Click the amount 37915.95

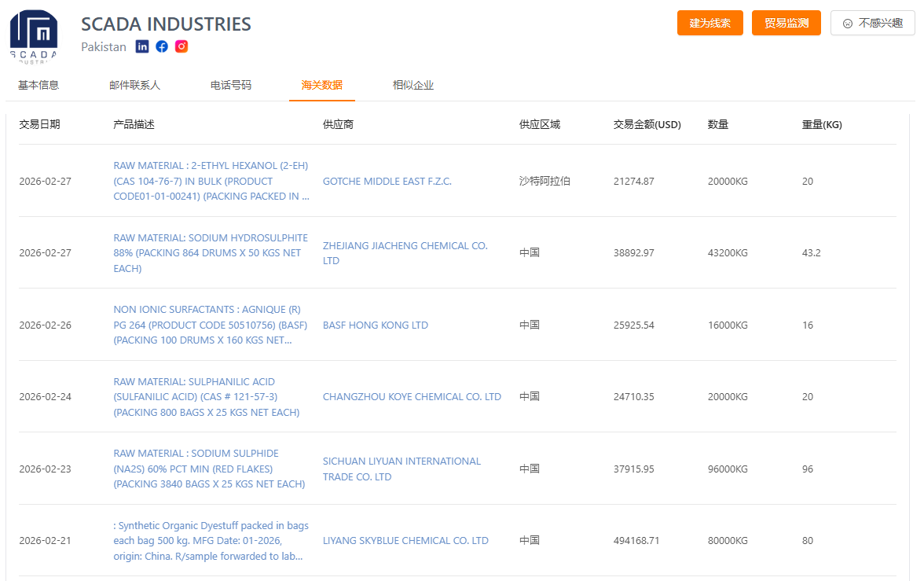tap(633, 469)
